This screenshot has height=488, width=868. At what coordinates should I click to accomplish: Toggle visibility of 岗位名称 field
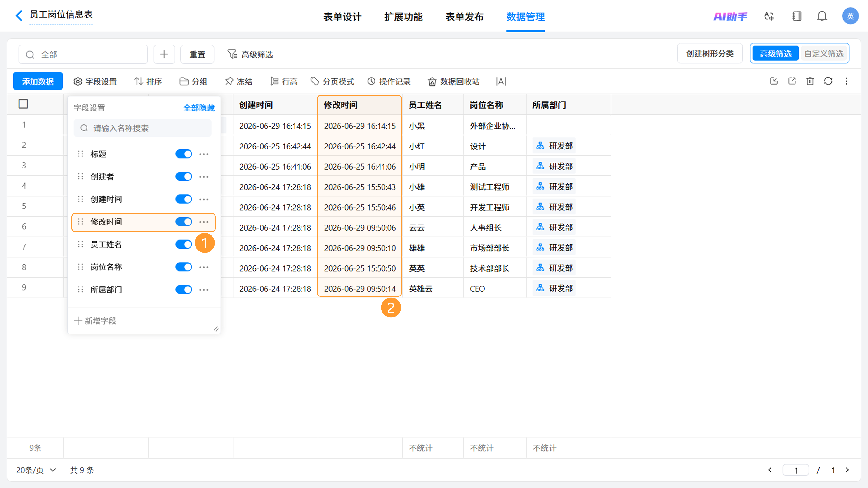[x=184, y=267]
